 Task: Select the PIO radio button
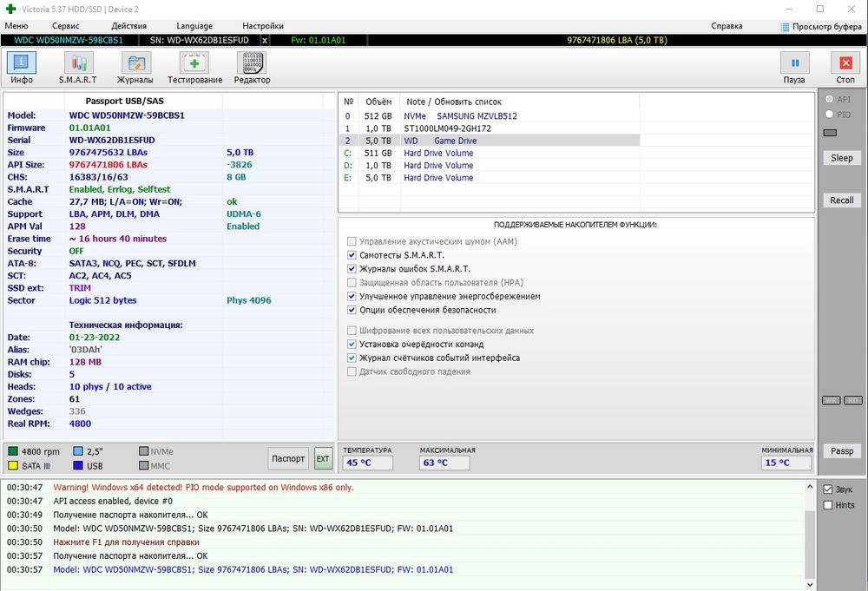pyautogui.click(x=829, y=114)
